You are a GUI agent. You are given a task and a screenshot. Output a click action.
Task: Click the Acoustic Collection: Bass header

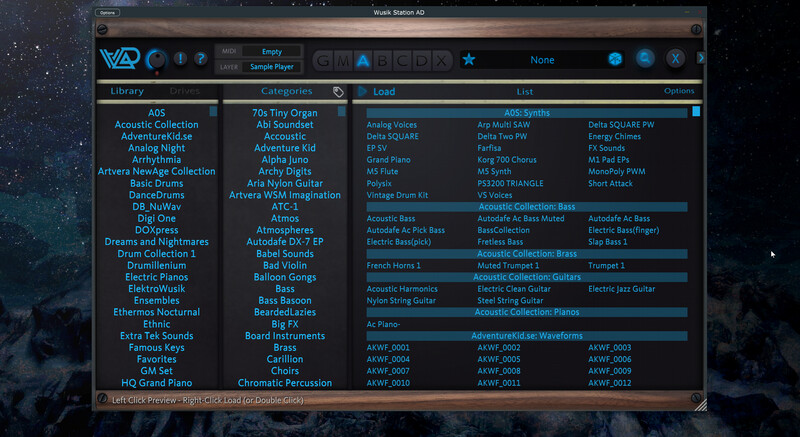(527, 207)
